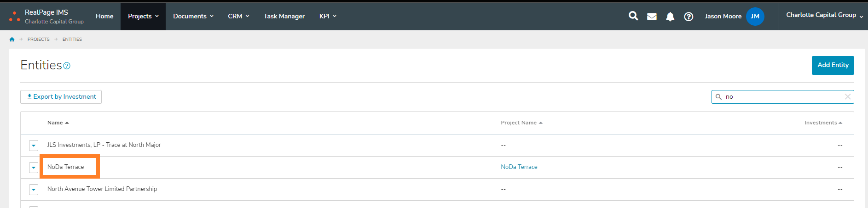The width and height of the screenshot is (868, 208).
Task: Expand the North Avenue Tower row dropdown
Action: (x=34, y=190)
